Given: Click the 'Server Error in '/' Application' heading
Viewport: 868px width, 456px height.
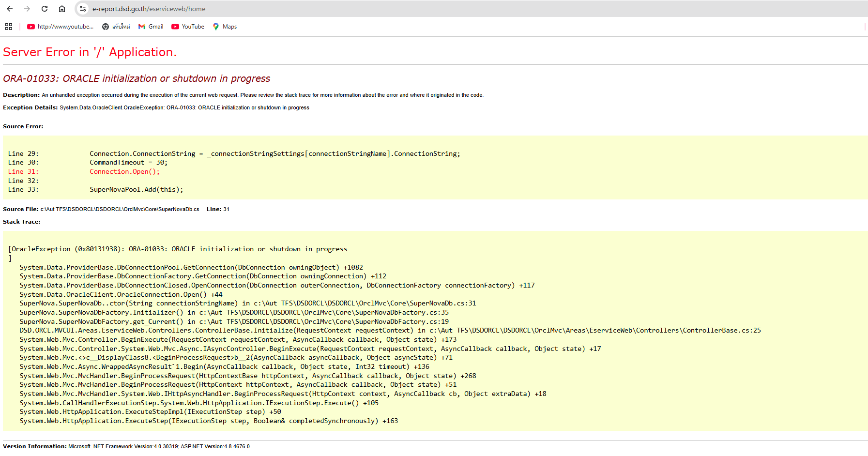Looking at the screenshot, I should (x=90, y=52).
